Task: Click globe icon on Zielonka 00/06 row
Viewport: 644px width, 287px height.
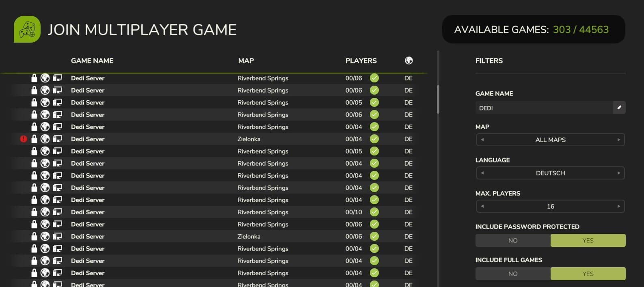Action: pyautogui.click(x=45, y=236)
